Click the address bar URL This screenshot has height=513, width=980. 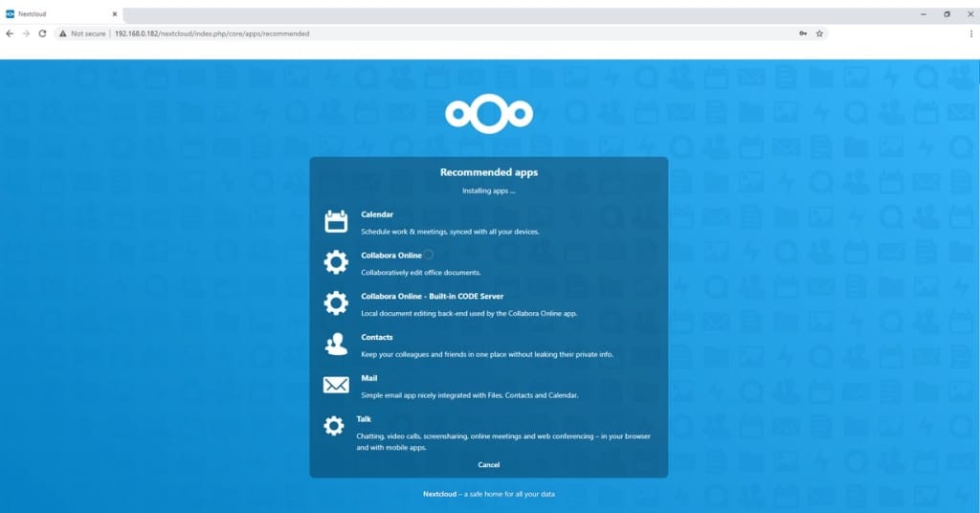pyautogui.click(x=212, y=33)
